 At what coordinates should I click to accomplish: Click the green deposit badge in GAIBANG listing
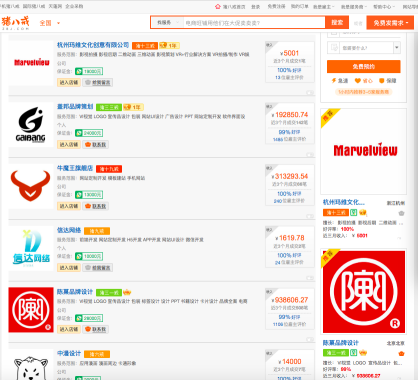pyautogui.click(x=89, y=133)
